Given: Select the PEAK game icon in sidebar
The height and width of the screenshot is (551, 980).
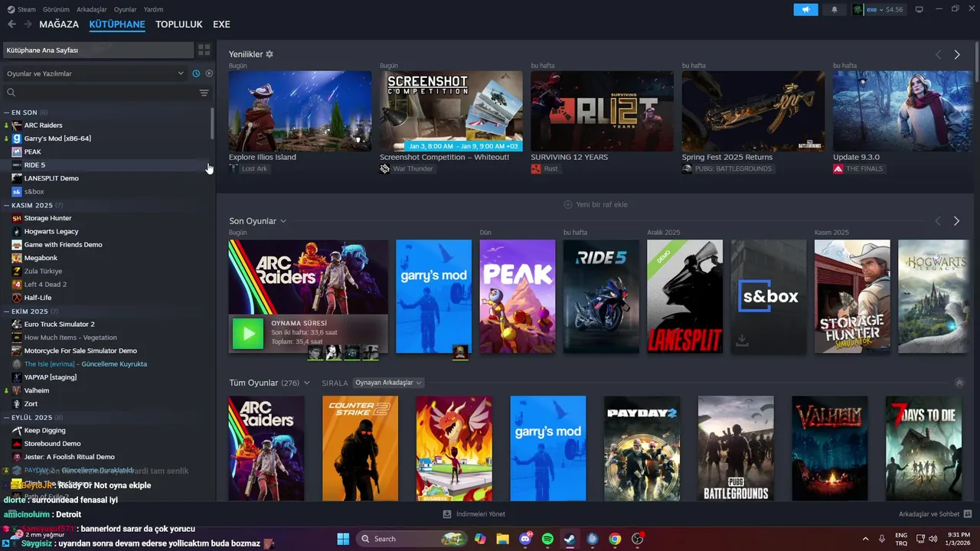Looking at the screenshot, I should (x=17, y=152).
